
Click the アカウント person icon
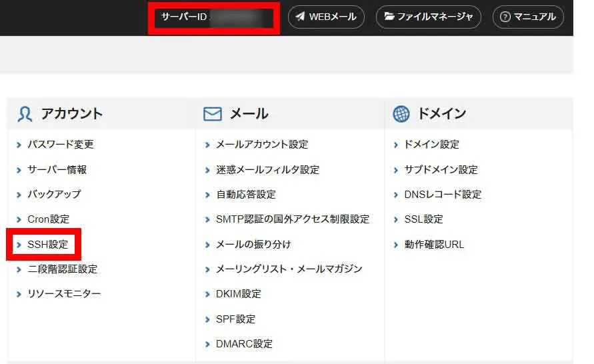tap(25, 114)
